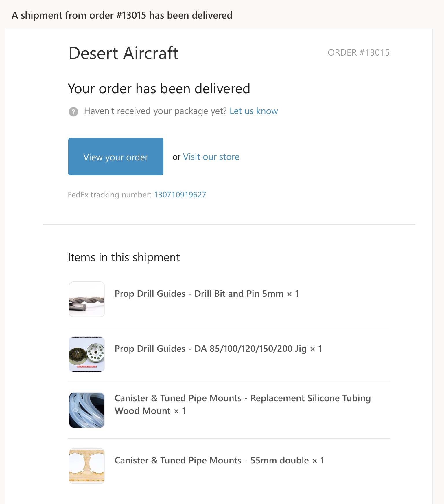Click the "Let us know" link
This screenshot has height=504, width=444.
254,111
